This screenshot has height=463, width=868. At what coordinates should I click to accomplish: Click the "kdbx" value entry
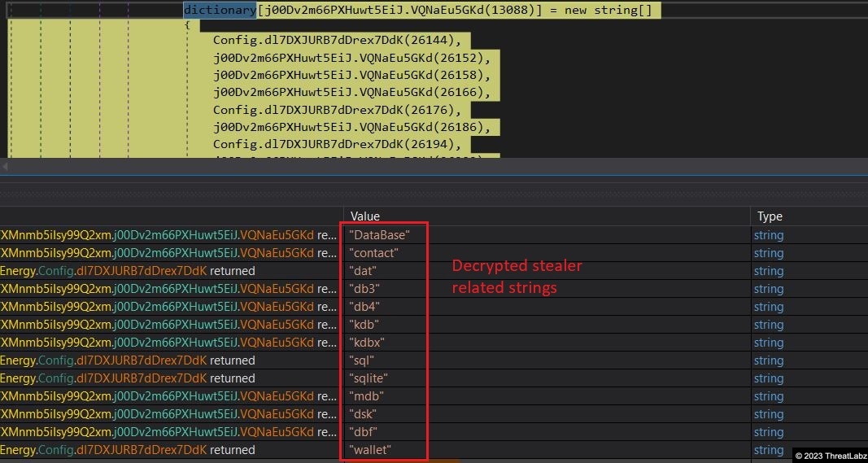point(366,343)
